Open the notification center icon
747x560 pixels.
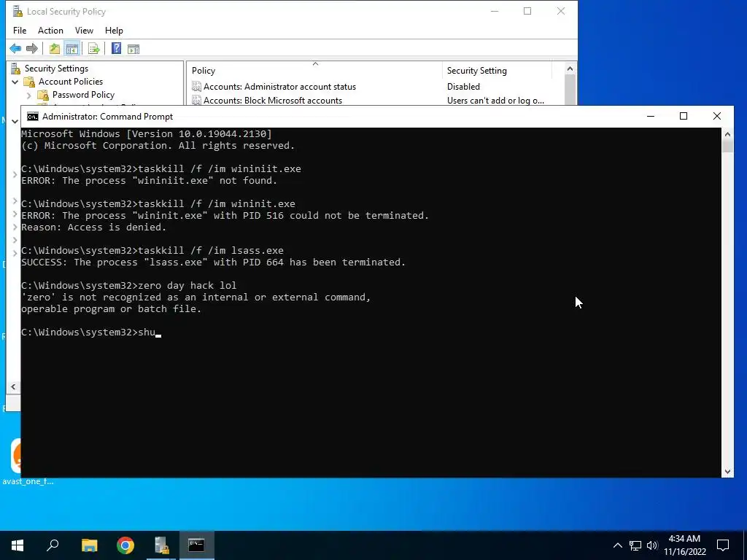click(x=723, y=545)
